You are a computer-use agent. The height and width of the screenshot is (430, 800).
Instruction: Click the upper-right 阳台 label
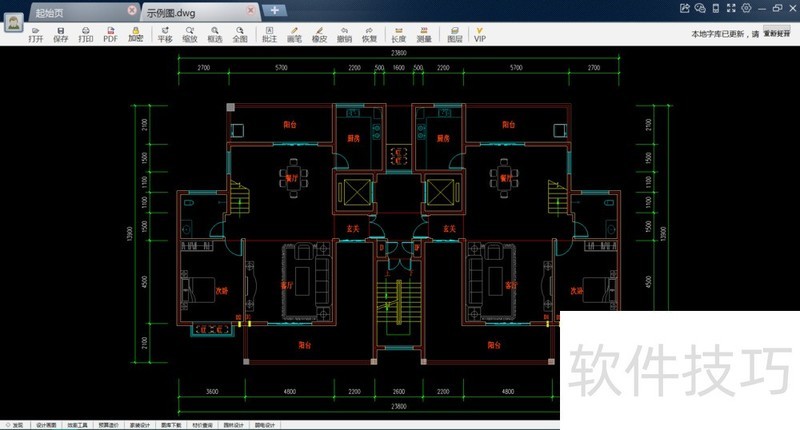coord(508,124)
